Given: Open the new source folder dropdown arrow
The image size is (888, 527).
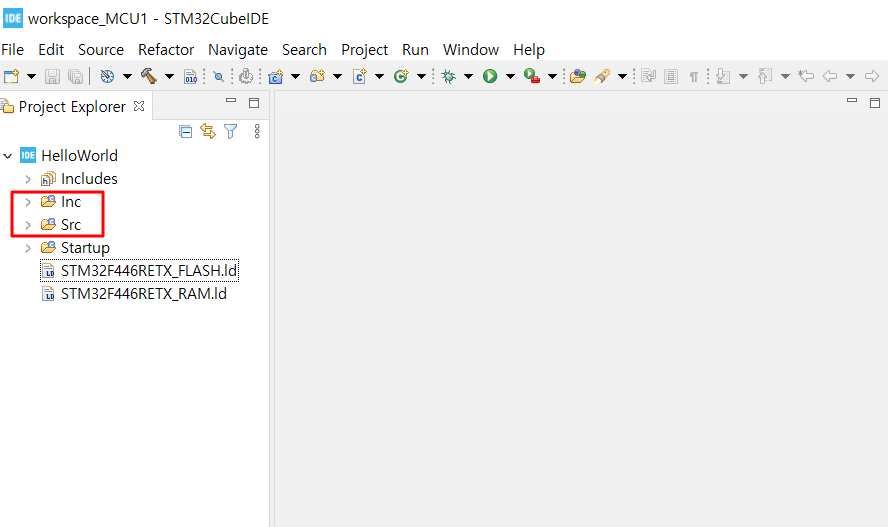Looking at the screenshot, I should pyautogui.click(x=338, y=76).
